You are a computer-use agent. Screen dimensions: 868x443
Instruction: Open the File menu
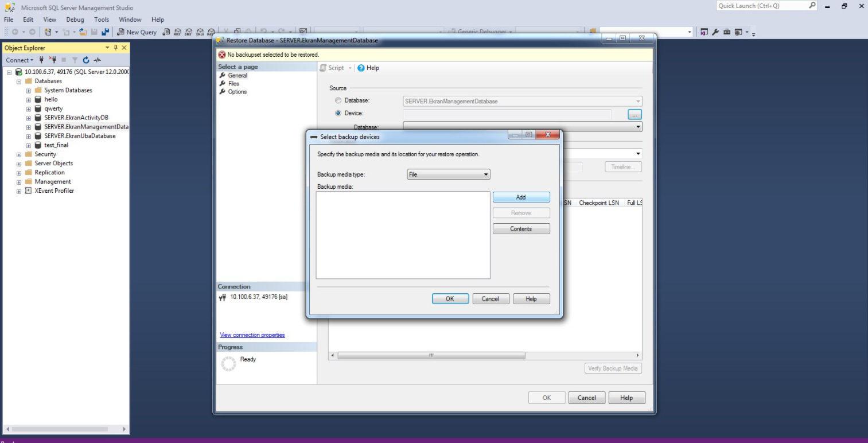pyautogui.click(x=9, y=20)
